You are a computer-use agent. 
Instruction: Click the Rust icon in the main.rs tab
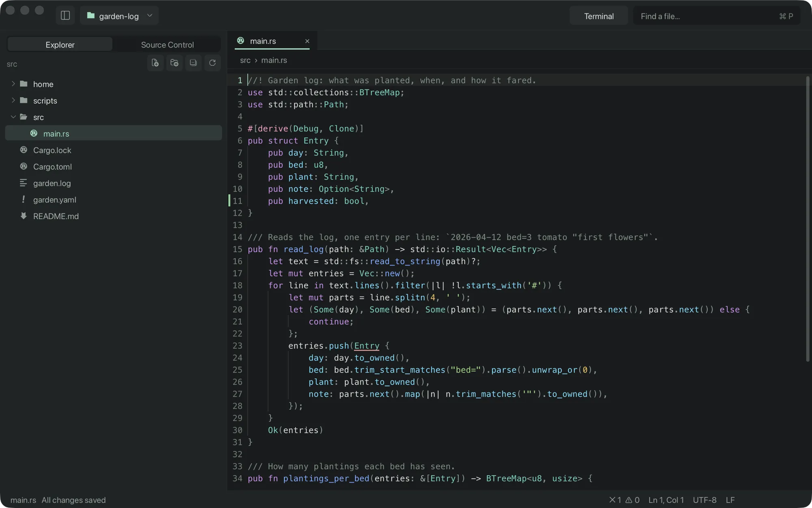click(241, 41)
